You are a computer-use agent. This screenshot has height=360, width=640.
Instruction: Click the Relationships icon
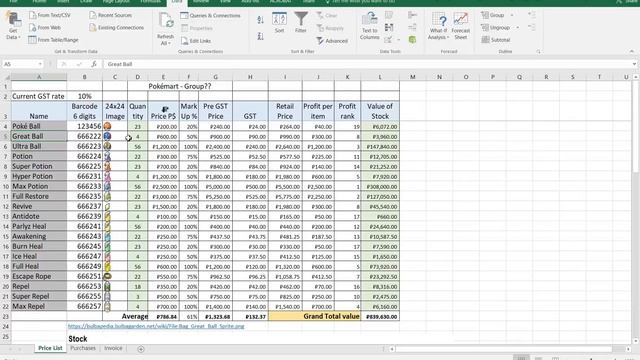click(412, 27)
